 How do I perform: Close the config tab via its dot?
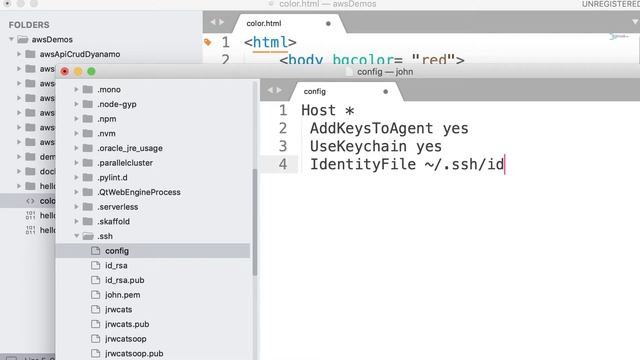(x=385, y=91)
